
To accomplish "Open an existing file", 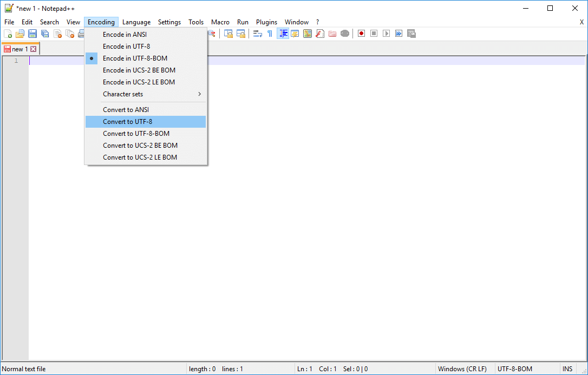I will click(20, 34).
